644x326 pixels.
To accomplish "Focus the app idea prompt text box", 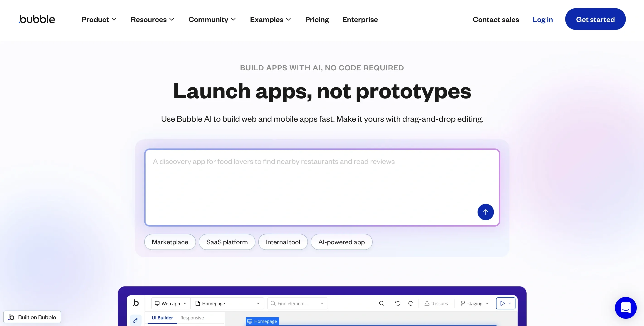I will (x=322, y=188).
